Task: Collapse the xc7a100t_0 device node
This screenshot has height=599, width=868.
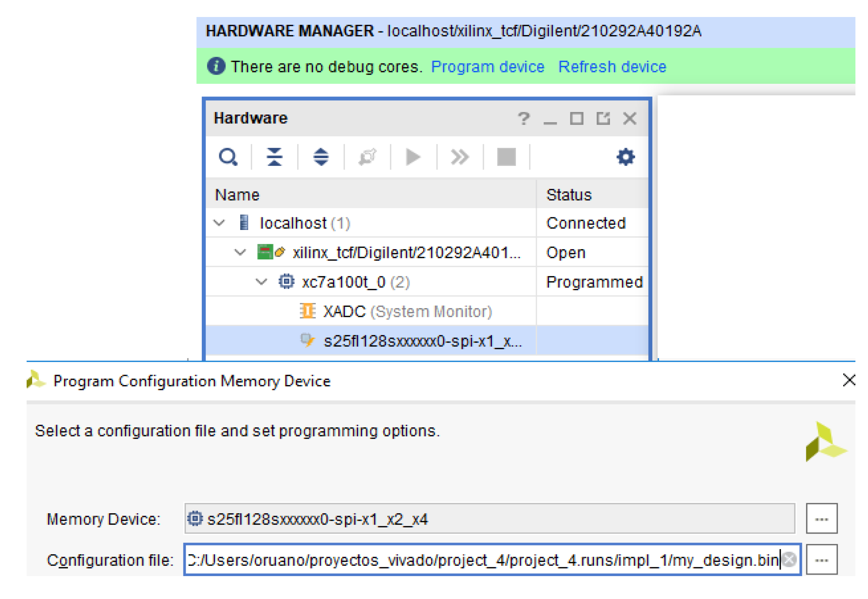Action: click(x=261, y=282)
